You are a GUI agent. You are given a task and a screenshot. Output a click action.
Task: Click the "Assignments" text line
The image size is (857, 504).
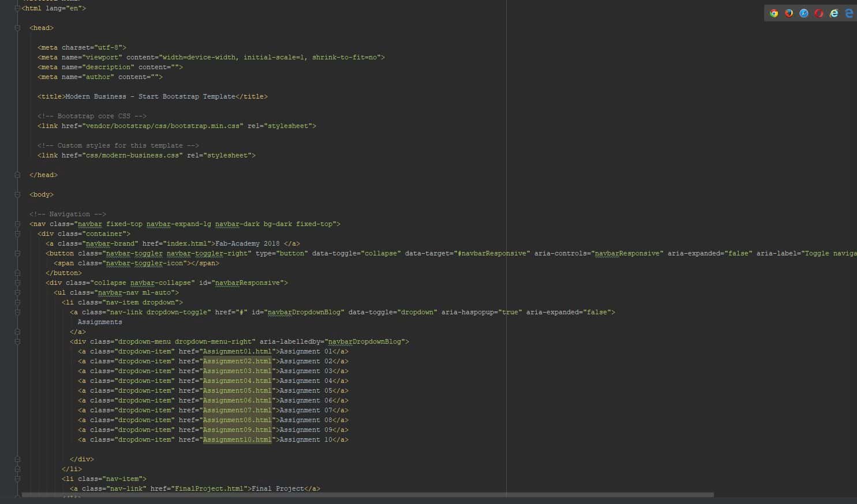[100, 322]
